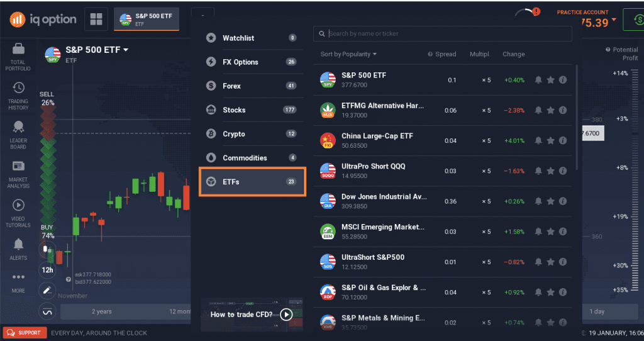Select the Forex category

252,86
